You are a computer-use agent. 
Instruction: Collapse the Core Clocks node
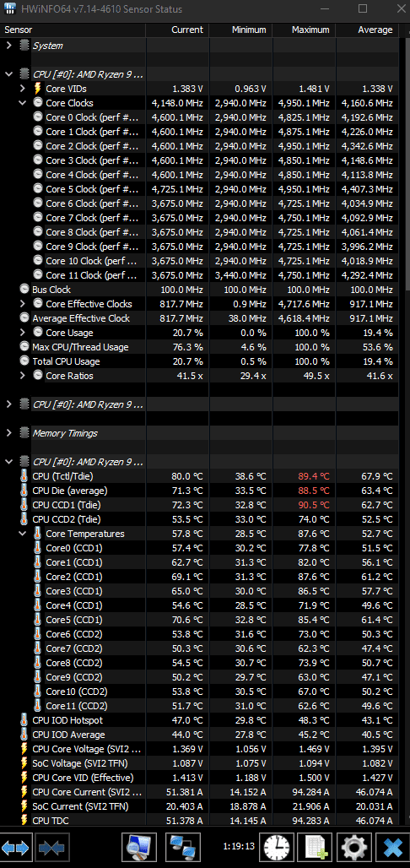click(x=22, y=102)
